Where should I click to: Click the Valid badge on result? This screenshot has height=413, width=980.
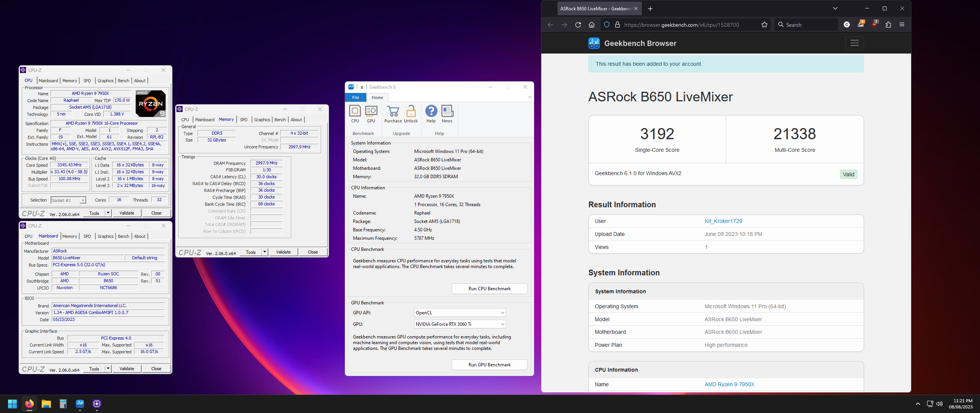(848, 174)
